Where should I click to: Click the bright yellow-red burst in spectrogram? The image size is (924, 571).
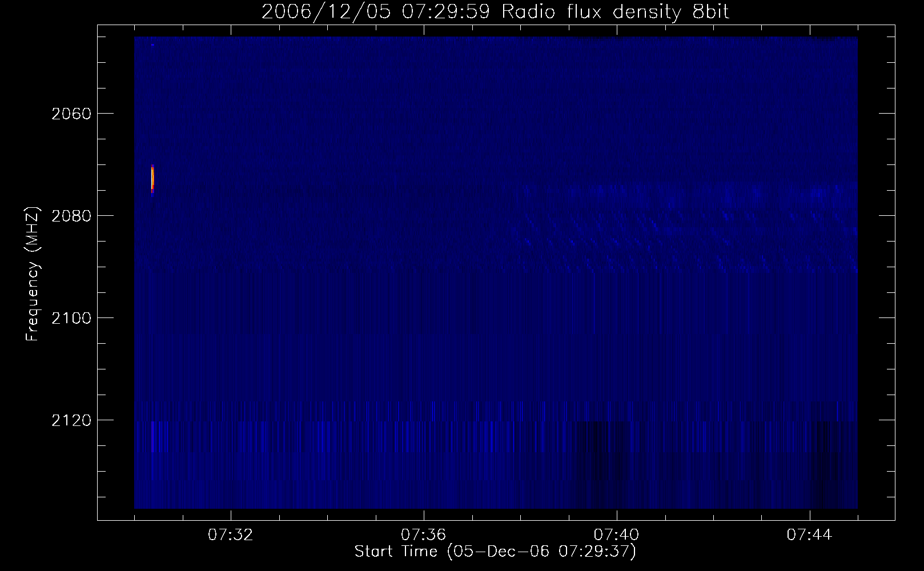[152, 179]
